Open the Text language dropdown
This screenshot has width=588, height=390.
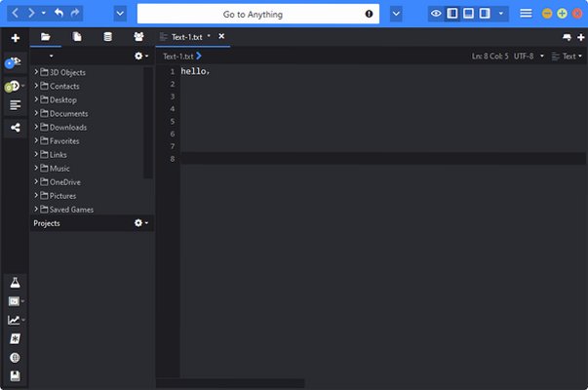pos(567,57)
